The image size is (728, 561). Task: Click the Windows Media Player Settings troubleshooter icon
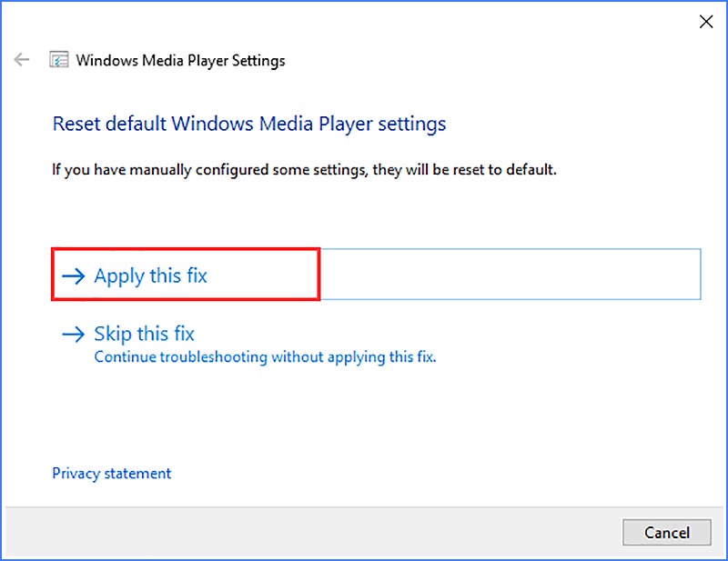(x=58, y=59)
